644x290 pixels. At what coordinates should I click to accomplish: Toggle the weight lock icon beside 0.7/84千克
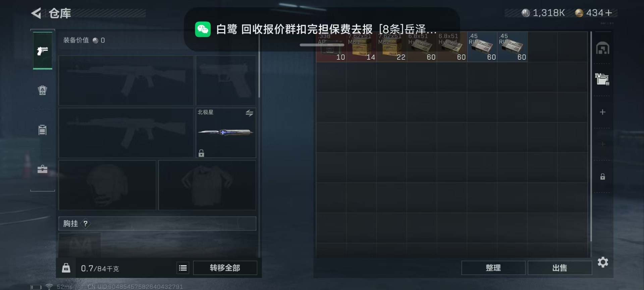(x=66, y=268)
